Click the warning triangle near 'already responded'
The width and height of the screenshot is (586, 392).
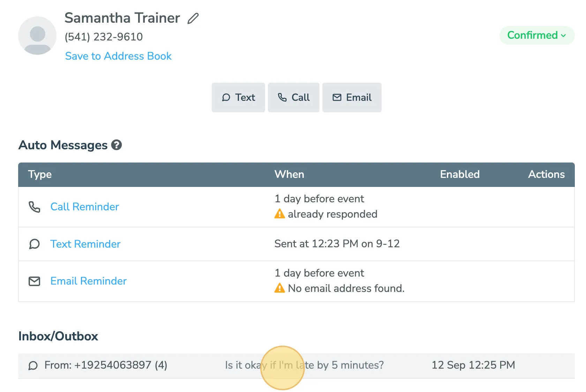(x=279, y=214)
